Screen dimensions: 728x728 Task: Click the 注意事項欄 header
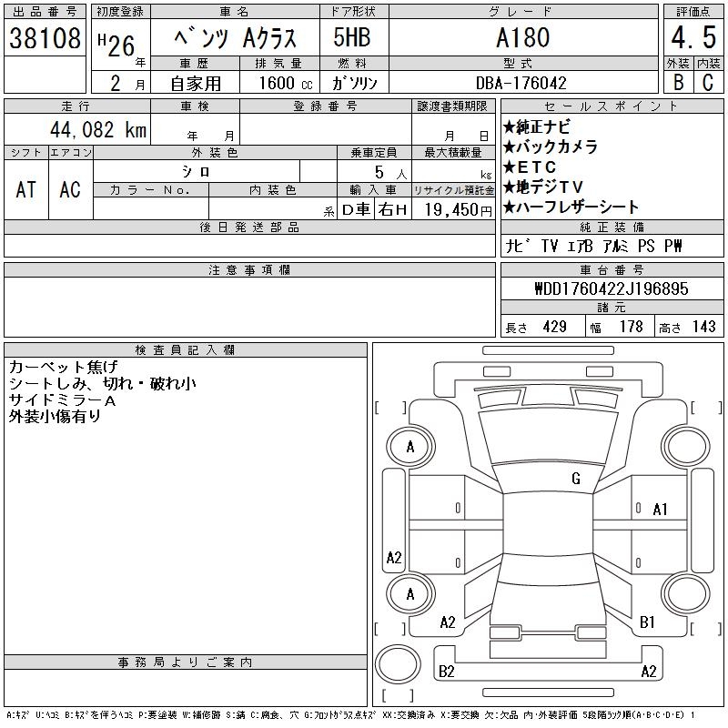249,269
